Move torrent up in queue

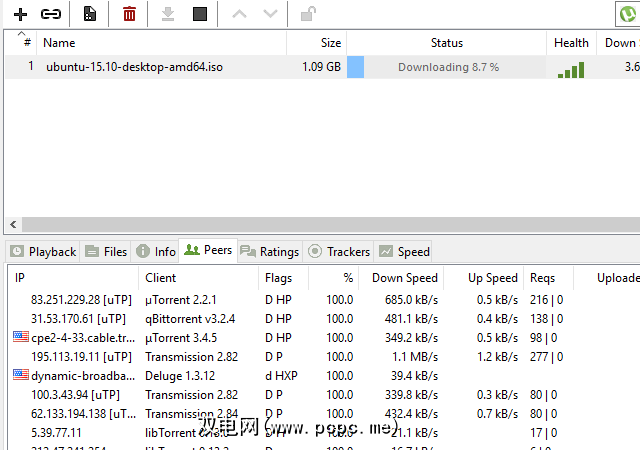(239, 14)
